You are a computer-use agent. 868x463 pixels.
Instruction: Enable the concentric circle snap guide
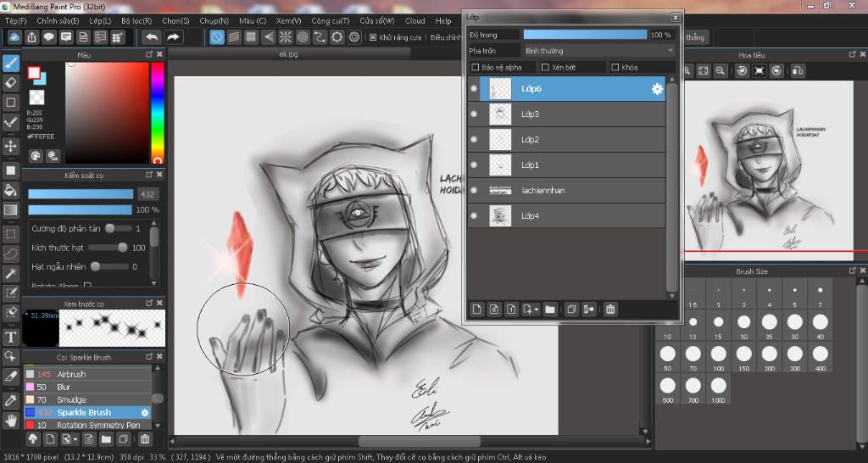coord(303,37)
